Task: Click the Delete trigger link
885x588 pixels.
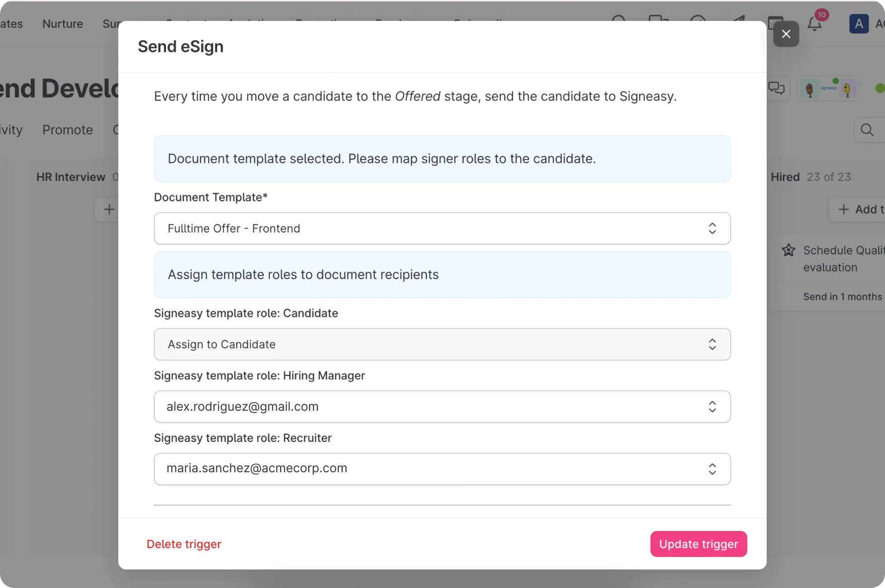Action: (184, 544)
